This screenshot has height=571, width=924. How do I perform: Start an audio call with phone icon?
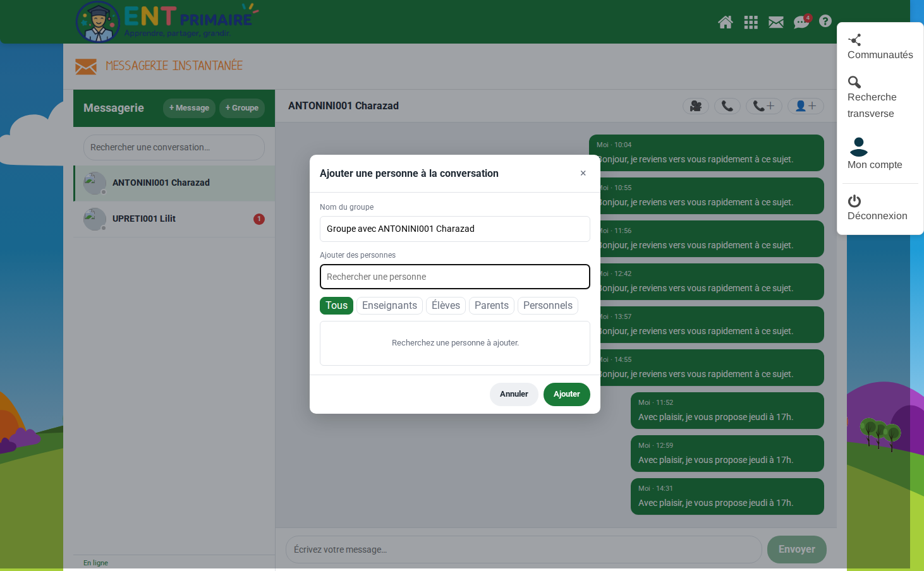tap(727, 106)
